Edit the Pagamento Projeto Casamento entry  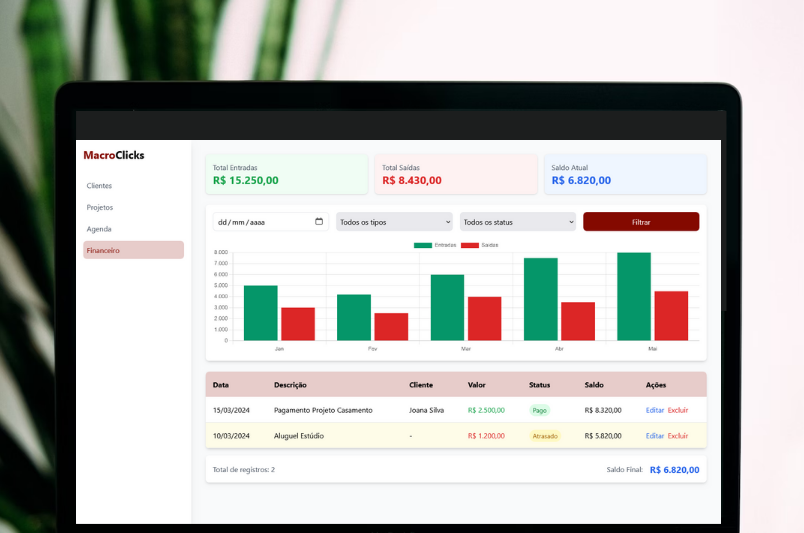click(655, 410)
